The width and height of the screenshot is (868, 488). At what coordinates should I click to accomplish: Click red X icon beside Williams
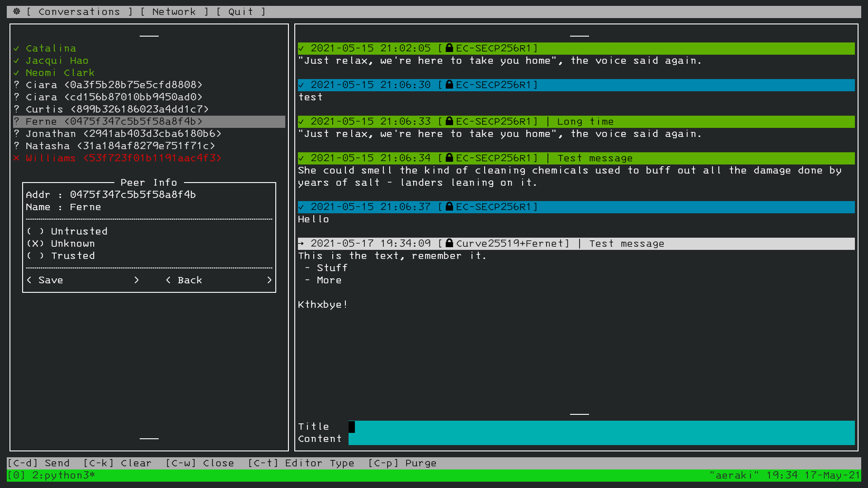16,158
